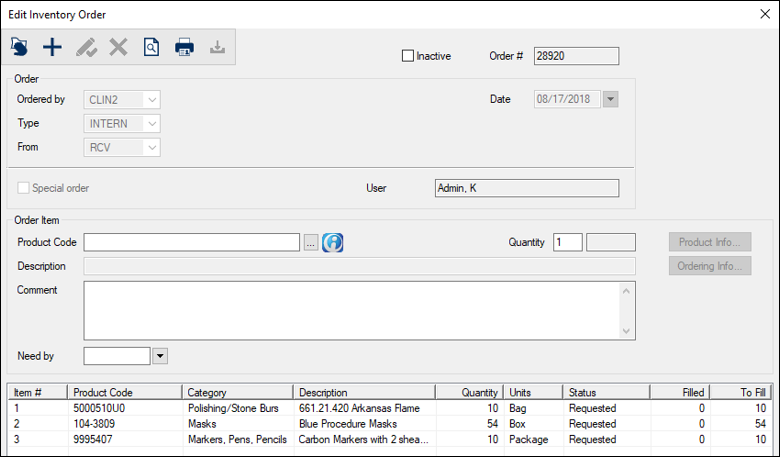
Task: Sort by the Status column header
Action: click(606, 392)
